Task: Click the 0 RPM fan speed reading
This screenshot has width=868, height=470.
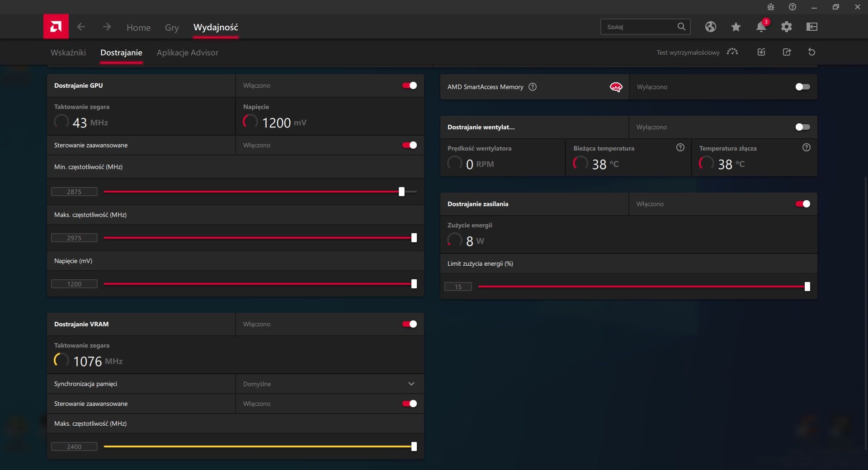Action: coord(480,164)
